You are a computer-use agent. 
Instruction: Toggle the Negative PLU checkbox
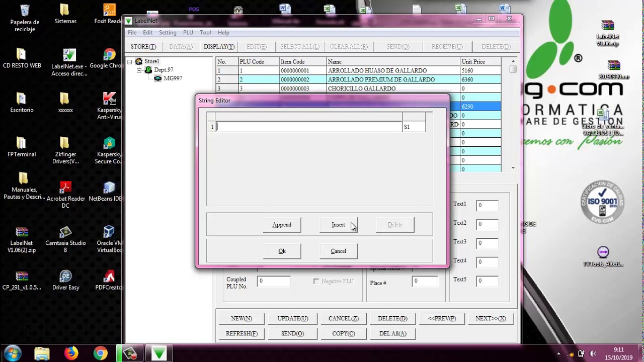click(x=316, y=282)
